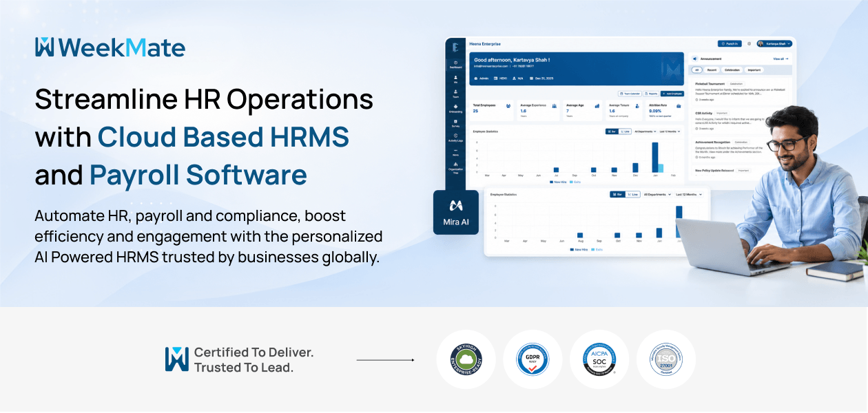Screen dimensions: 868x413
Task: Click the Heena Enterprise sidebar logo
Action: pos(455,47)
